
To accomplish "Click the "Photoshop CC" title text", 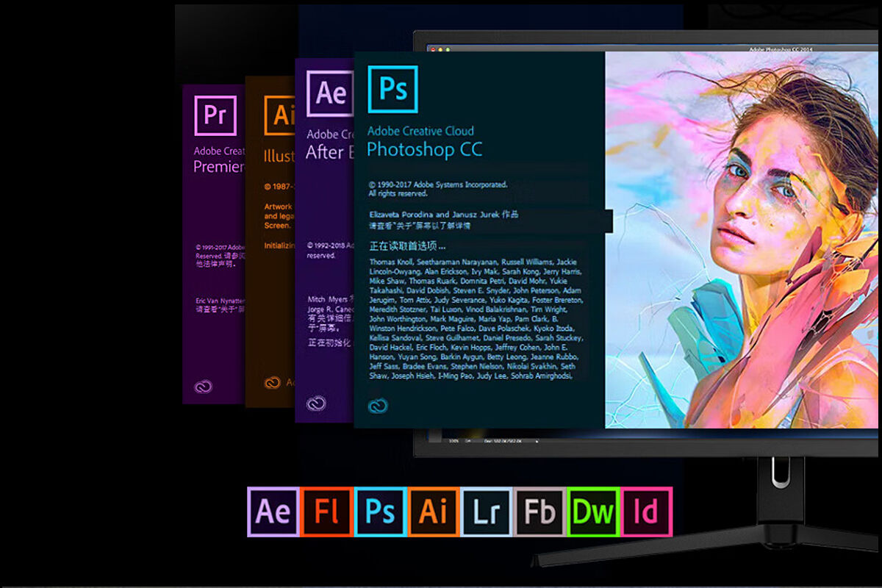I will coord(424,150).
